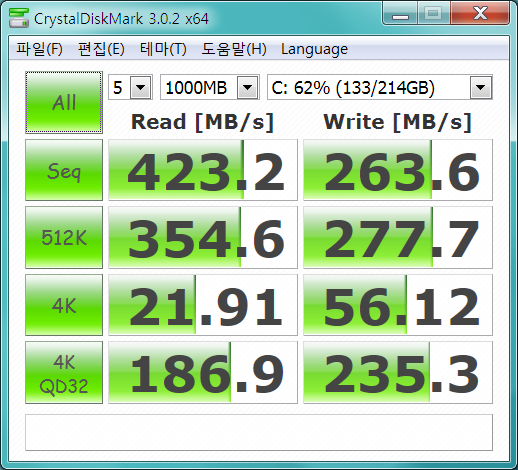
Task: Start the Seq benchmark test
Action: pyautogui.click(x=64, y=170)
